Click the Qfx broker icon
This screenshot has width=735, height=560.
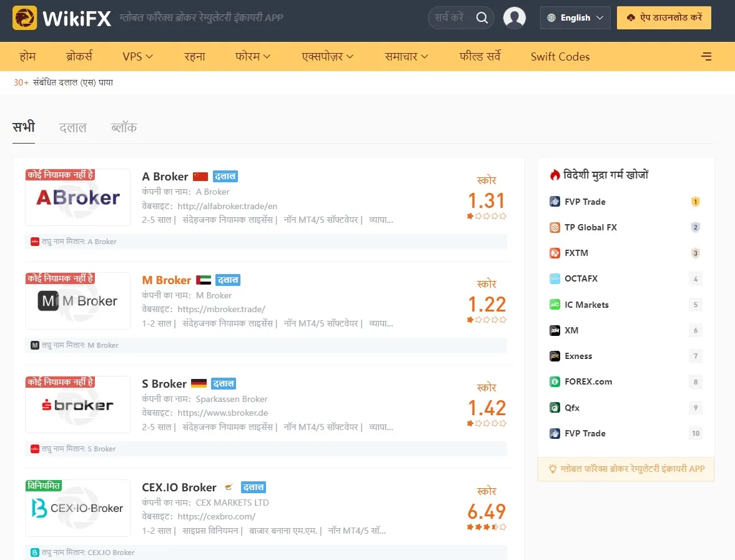pyautogui.click(x=555, y=408)
